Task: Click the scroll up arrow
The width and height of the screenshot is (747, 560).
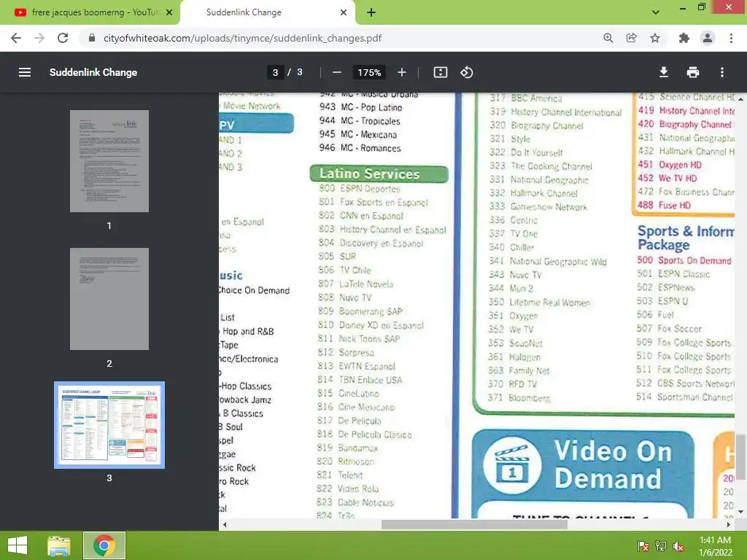Action: point(740,99)
